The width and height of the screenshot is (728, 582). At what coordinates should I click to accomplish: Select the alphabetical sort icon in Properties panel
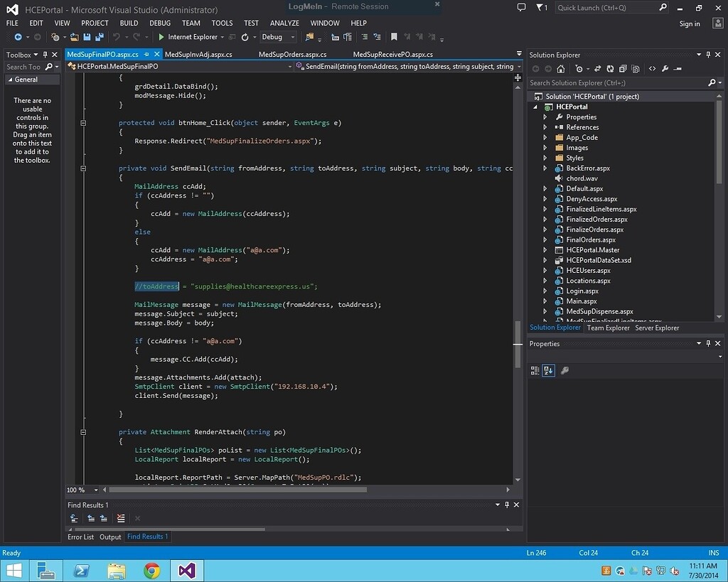tap(547, 370)
